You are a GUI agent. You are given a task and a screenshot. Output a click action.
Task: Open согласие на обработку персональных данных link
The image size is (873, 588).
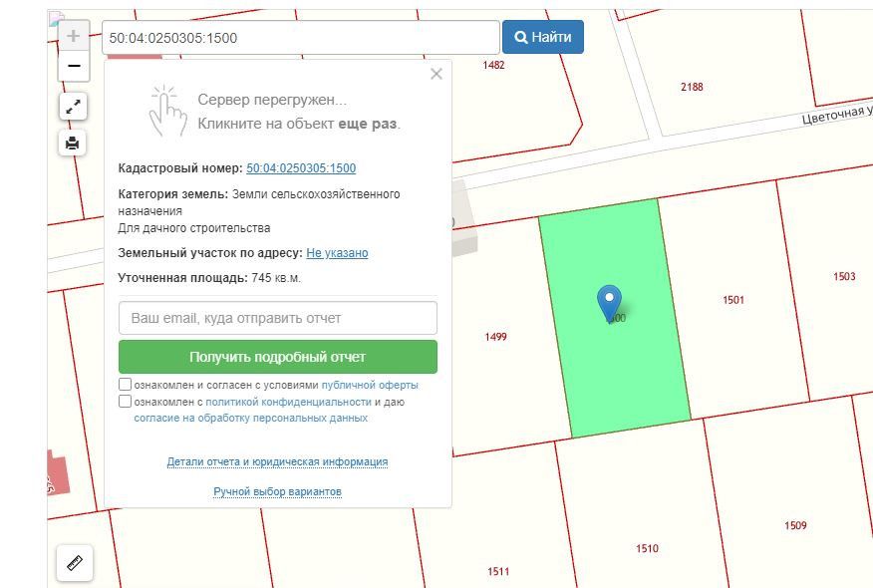pyautogui.click(x=250, y=418)
